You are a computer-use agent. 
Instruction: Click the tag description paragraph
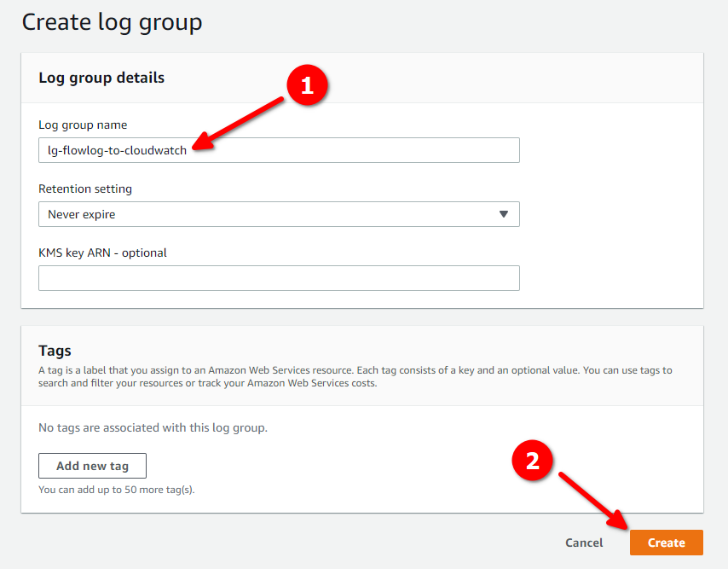355,377
